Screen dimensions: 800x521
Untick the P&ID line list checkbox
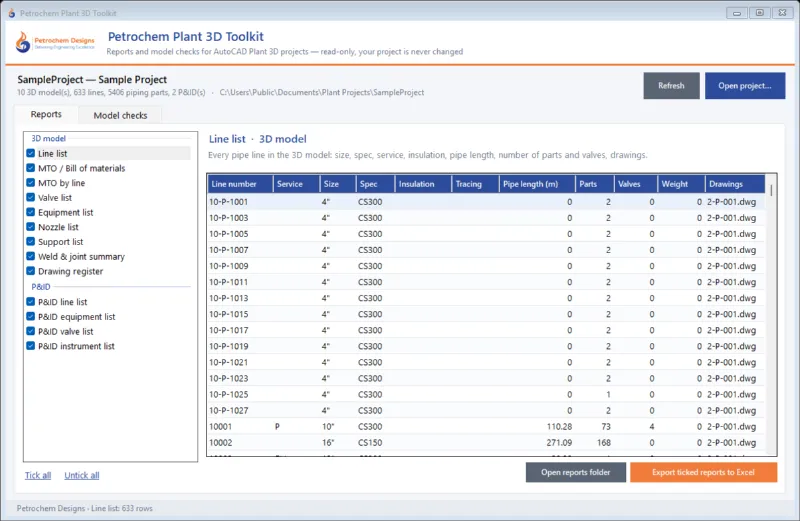point(31,302)
